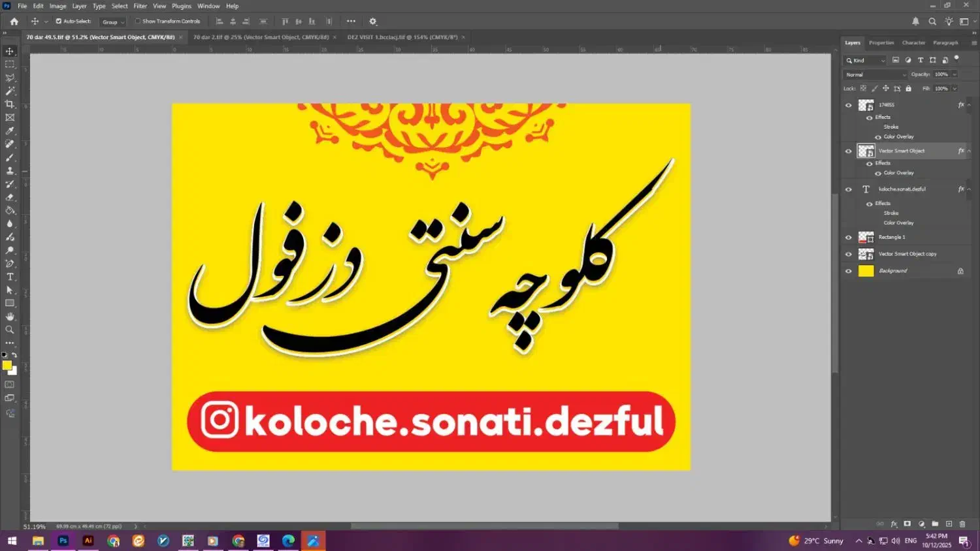
Task: Open Illustrator from the Windows taskbar
Action: coord(88,541)
